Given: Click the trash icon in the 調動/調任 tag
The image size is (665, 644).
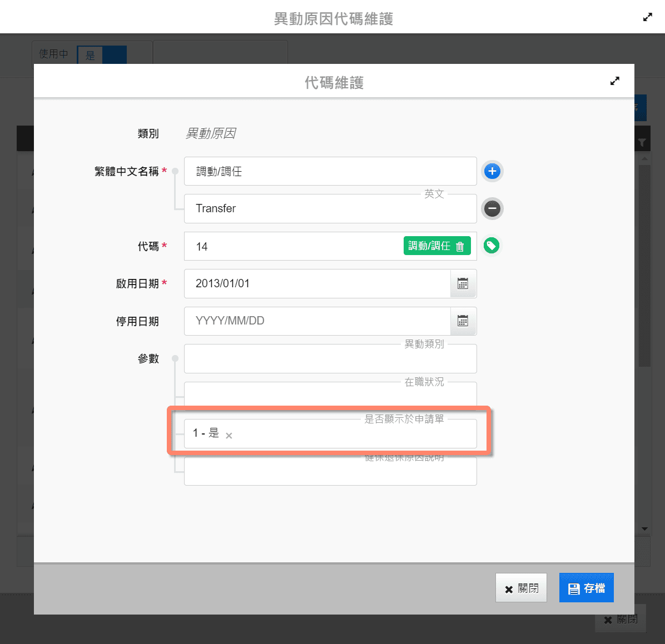Looking at the screenshot, I should tap(460, 246).
